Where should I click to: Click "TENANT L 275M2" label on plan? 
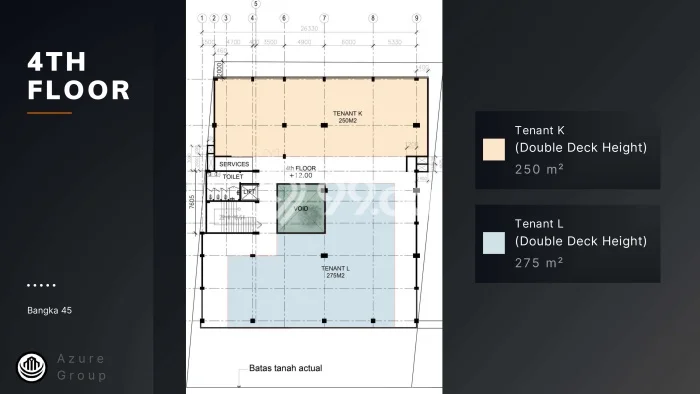tap(335, 272)
